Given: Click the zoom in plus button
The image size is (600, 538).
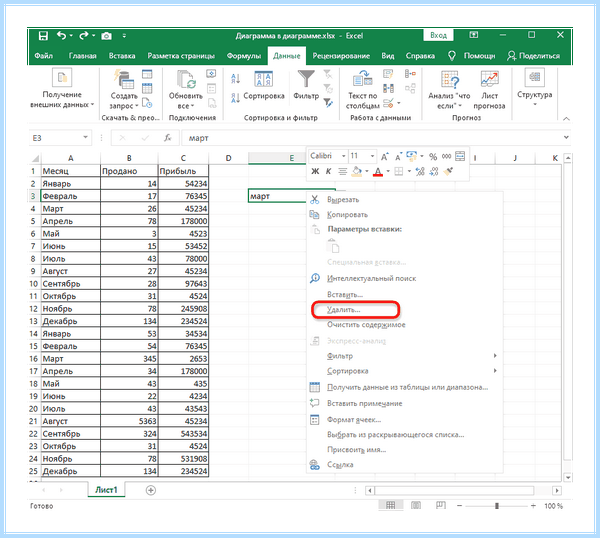Looking at the screenshot, I should click(533, 506).
